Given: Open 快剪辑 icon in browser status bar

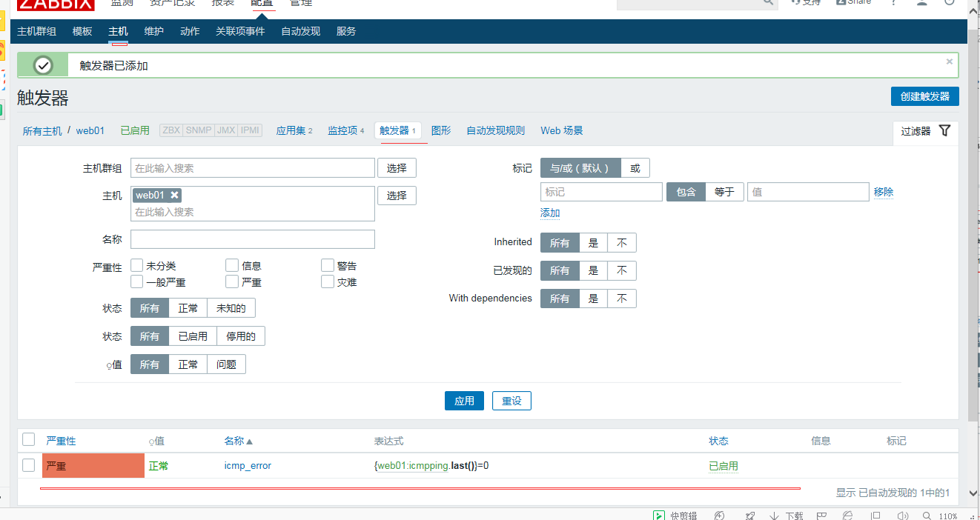Looking at the screenshot, I should click(658, 516).
